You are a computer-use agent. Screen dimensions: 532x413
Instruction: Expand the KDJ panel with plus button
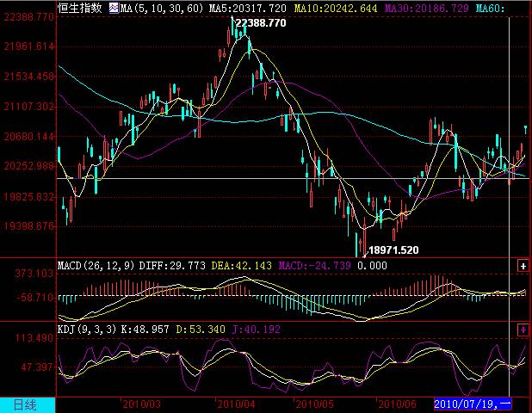(523, 330)
